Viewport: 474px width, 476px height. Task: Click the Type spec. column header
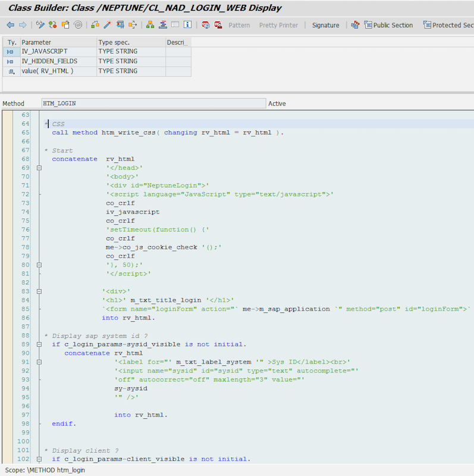click(x=131, y=42)
